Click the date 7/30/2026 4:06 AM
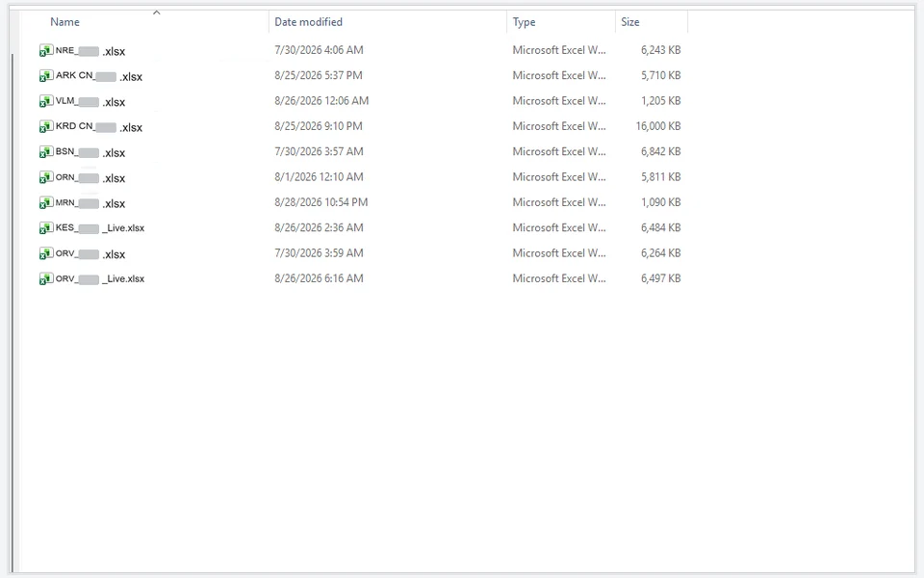The image size is (924, 578). point(319,50)
